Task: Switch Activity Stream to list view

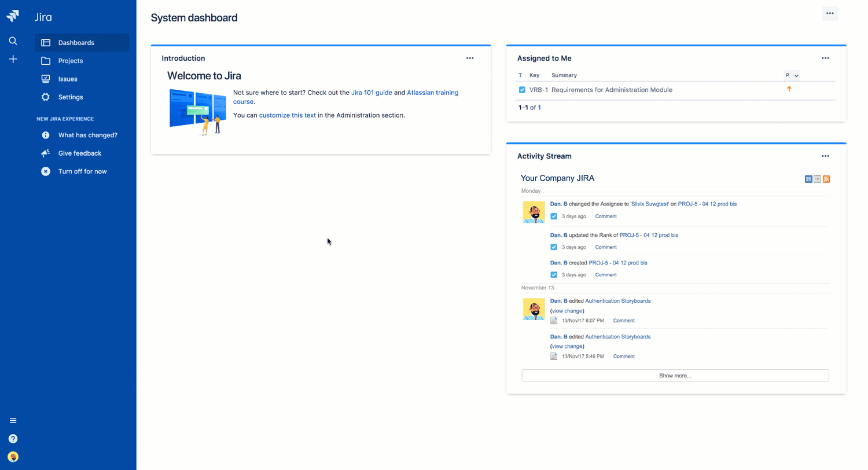Action: (x=816, y=179)
